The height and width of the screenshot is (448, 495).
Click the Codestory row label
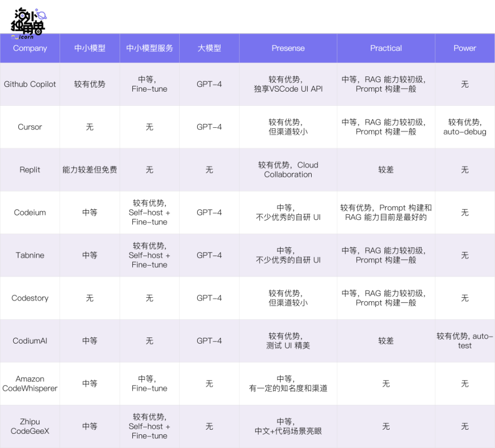pos(30,298)
